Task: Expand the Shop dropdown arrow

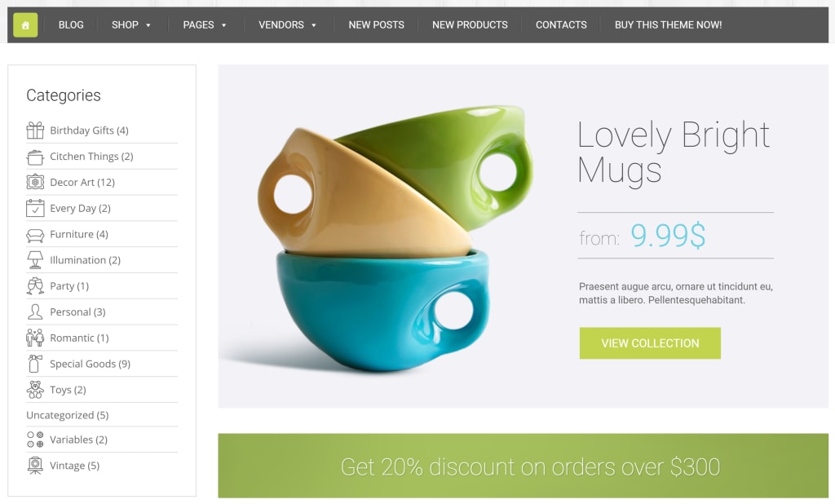Action: (x=148, y=25)
